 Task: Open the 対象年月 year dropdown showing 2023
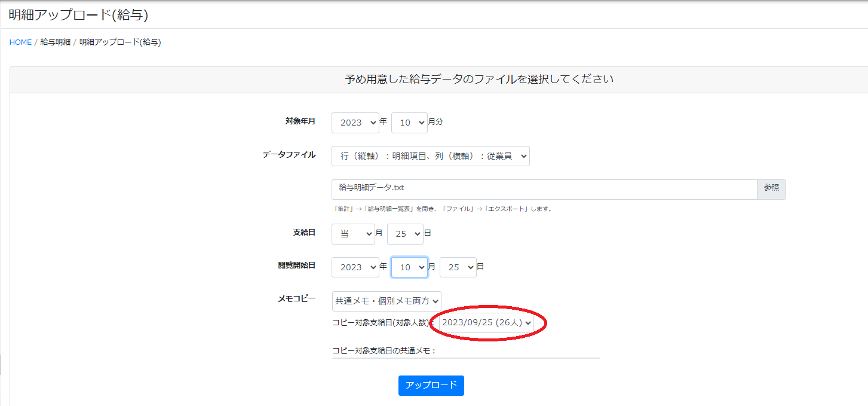pos(355,123)
